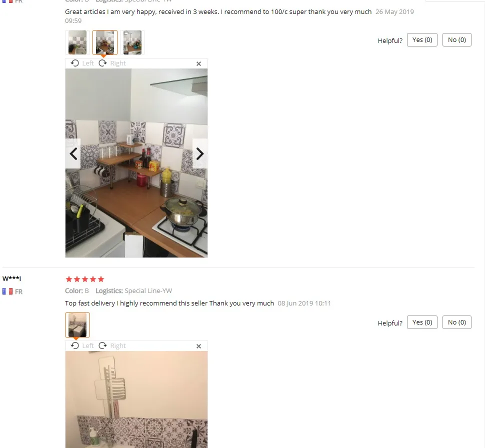The image size is (485, 448).
Task: Close W***l review's enlarged photo
Action: [x=198, y=346]
